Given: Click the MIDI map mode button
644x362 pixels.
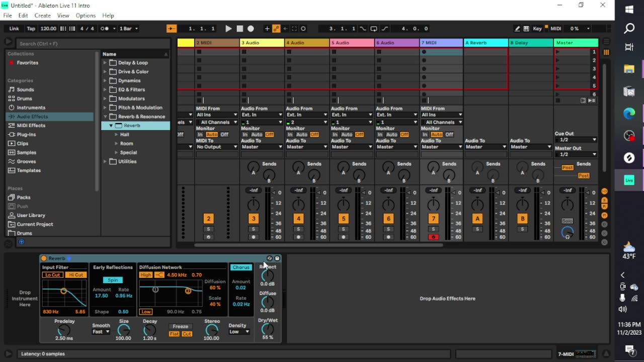Looking at the screenshot, I should [x=555, y=29].
